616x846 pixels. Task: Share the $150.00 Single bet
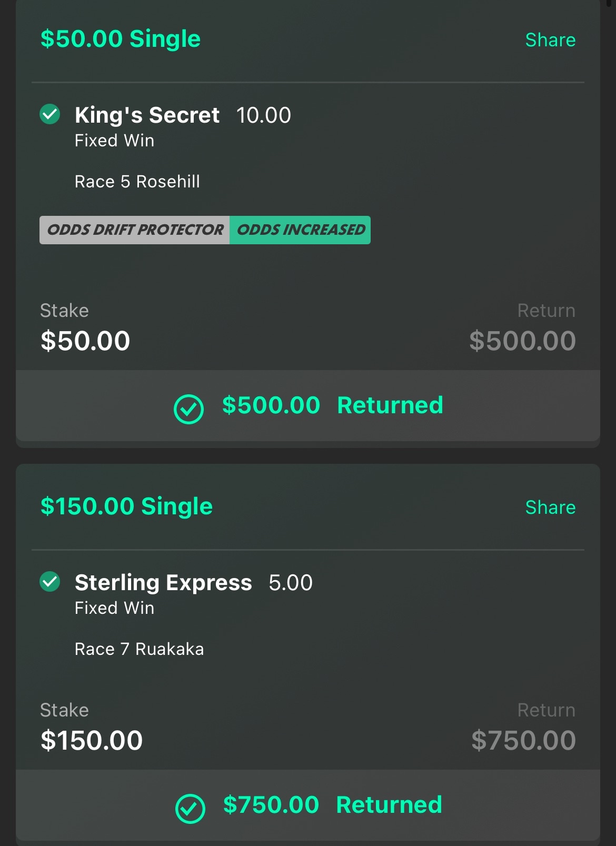[550, 507]
